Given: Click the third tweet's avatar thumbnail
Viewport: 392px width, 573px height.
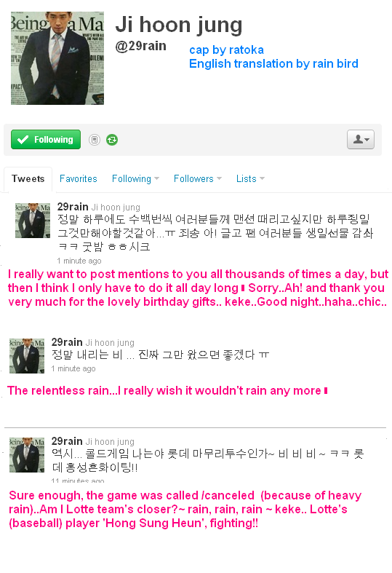Looking at the screenshot, I should [x=27, y=454].
